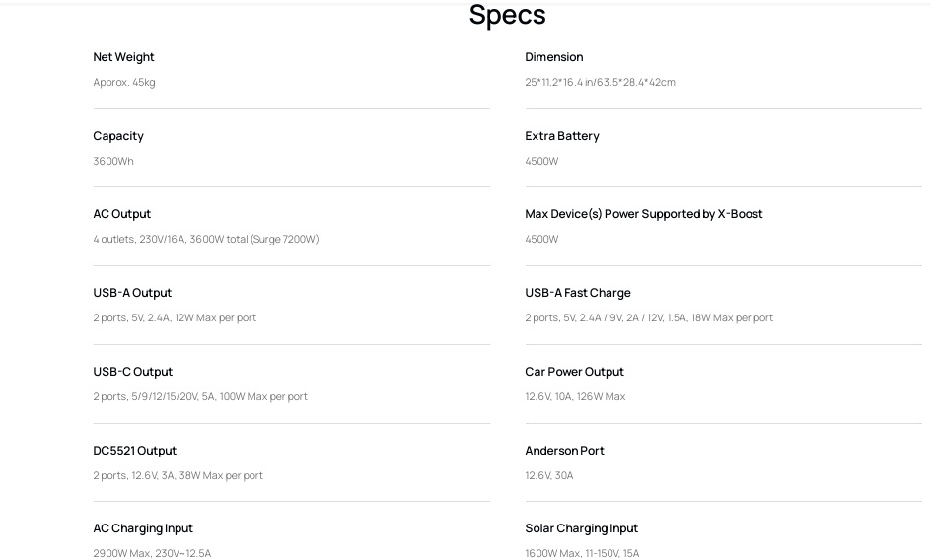The width and height of the screenshot is (931, 560).
Task: Click the USB-A Fast Charge label
Action: pos(578,293)
